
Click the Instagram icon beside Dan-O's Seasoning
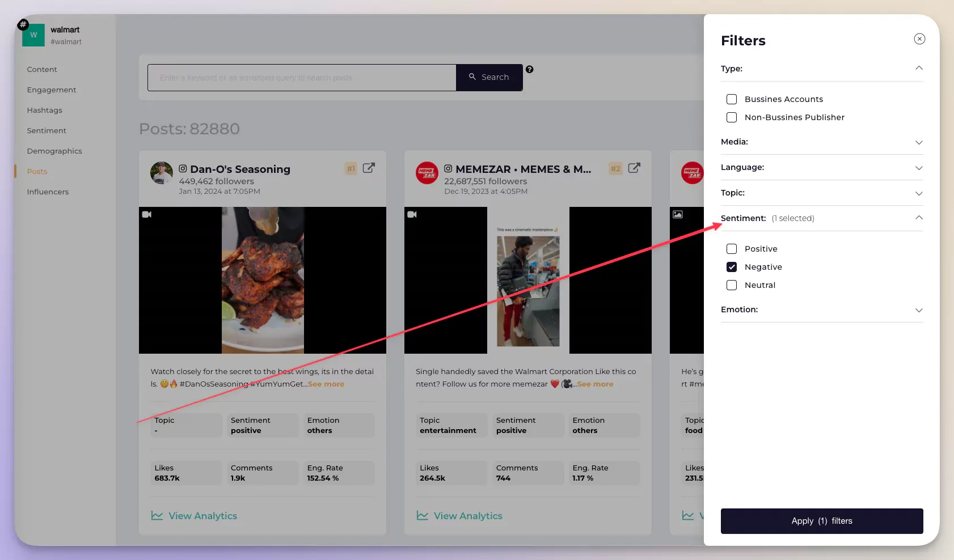click(183, 168)
